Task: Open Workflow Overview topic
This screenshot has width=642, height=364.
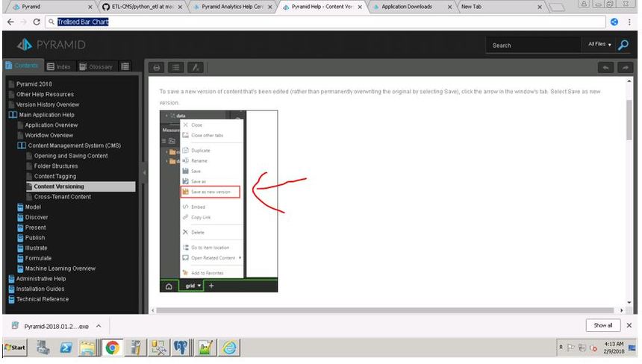Action: tap(49, 135)
